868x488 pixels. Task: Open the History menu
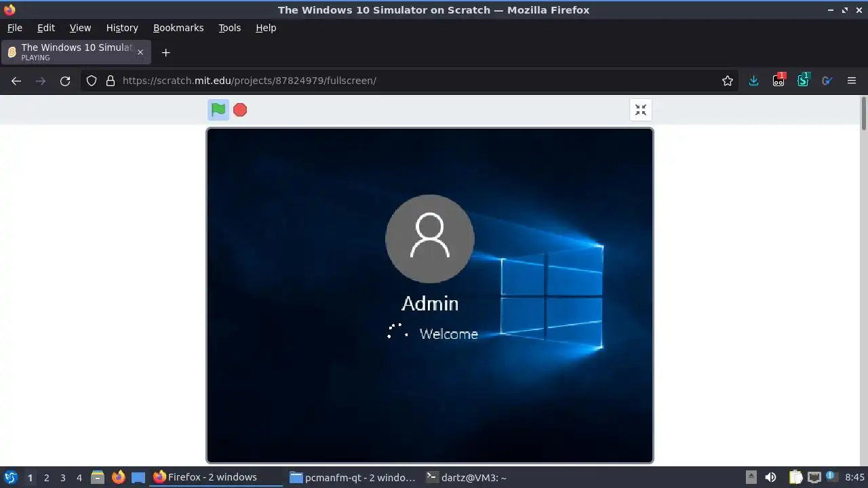(122, 28)
